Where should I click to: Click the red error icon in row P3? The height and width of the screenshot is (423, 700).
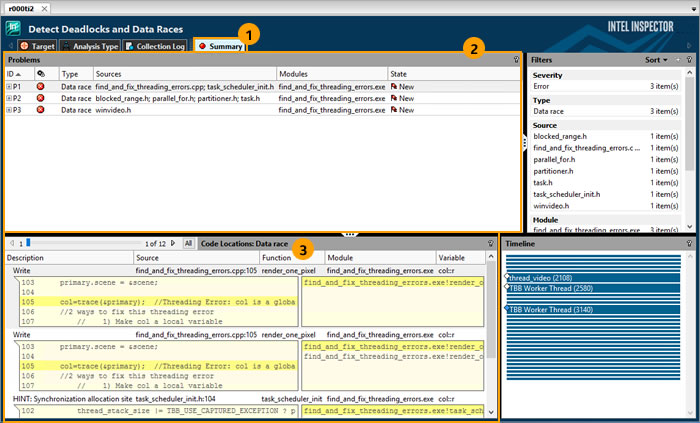[42, 109]
